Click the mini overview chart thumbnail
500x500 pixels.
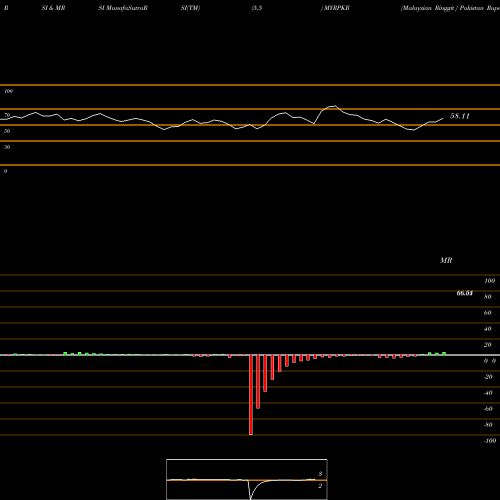point(247,479)
